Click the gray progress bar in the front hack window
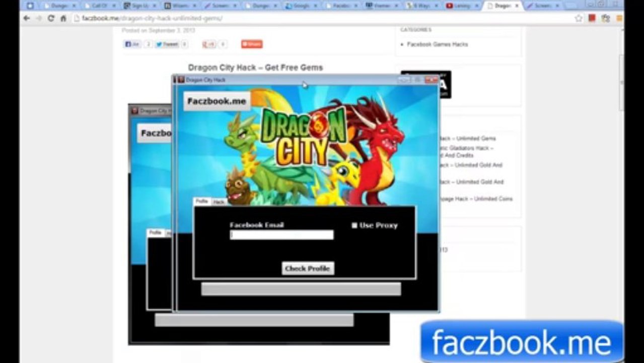Screen dimensions: 644x363 301,289
